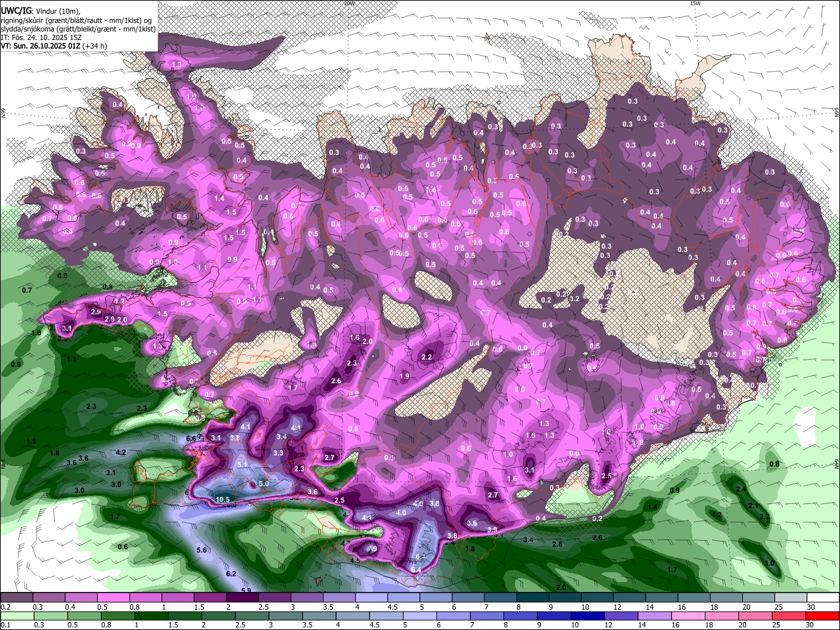Click the '8.0' precipitation value on the map

264,484
